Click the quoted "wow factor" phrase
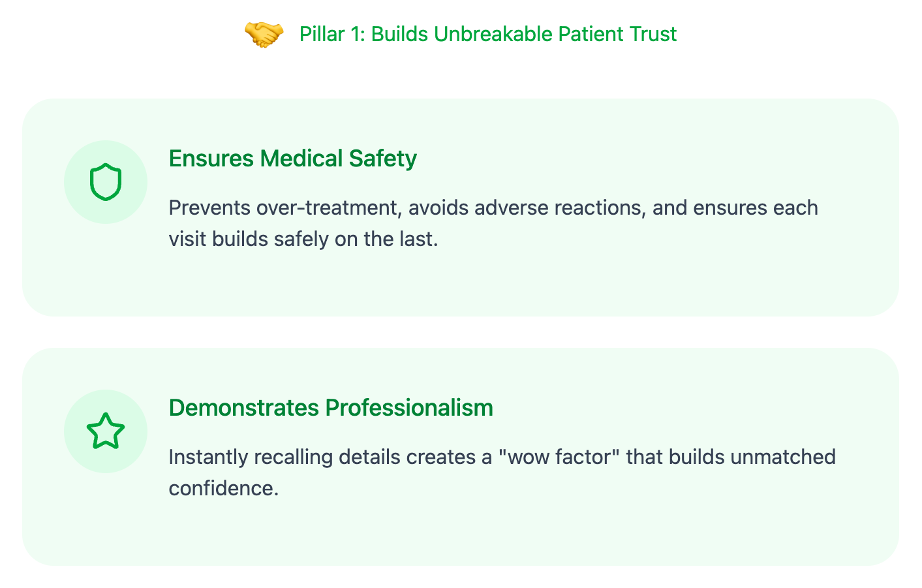Screen dimensions: 922x588 pos(559,457)
